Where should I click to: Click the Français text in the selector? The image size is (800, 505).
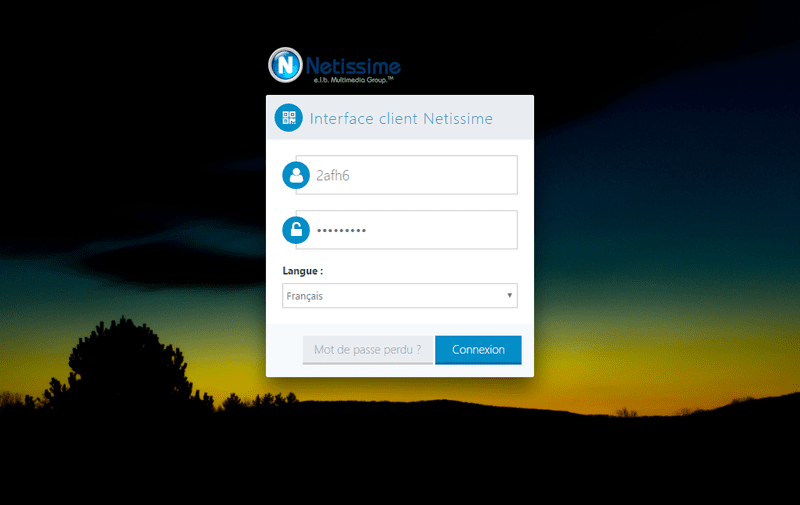pyautogui.click(x=305, y=296)
